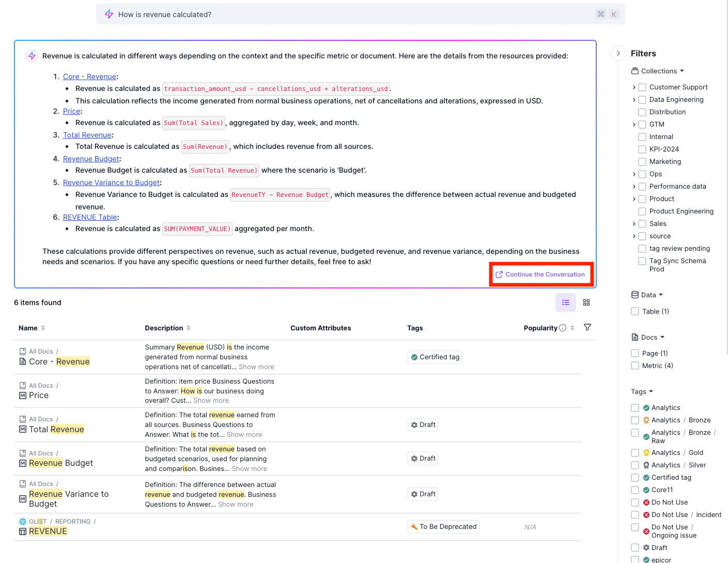The width and height of the screenshot is (728, 563).
Task: Click the AI lightning icon in search bar
Action: (109, 14)
